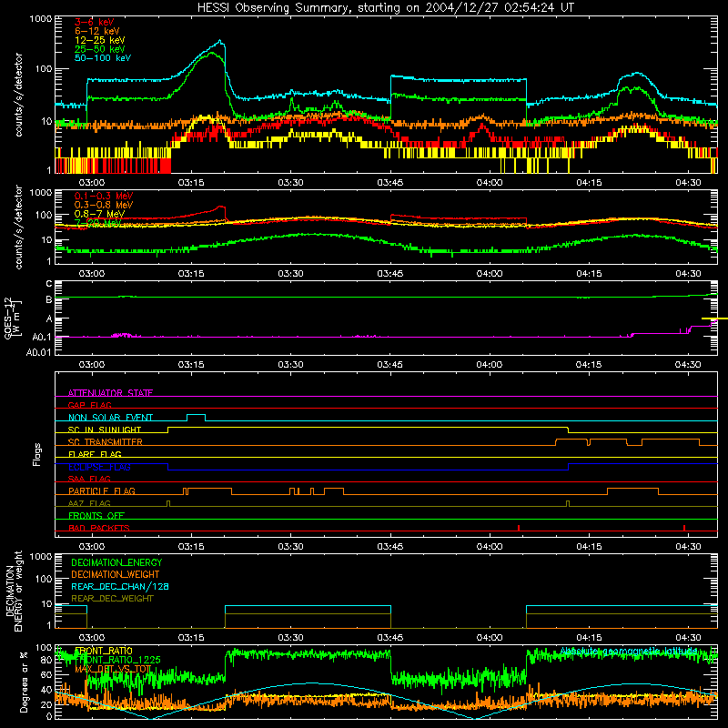Click the REAR_DEC_WEIGHT legend label
The image size is (728, 728).
(x=112, y=599)
